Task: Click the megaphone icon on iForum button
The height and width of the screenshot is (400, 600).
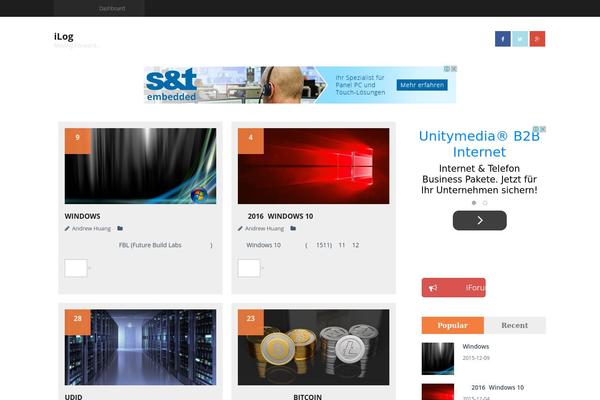Action: click(433, 288)
